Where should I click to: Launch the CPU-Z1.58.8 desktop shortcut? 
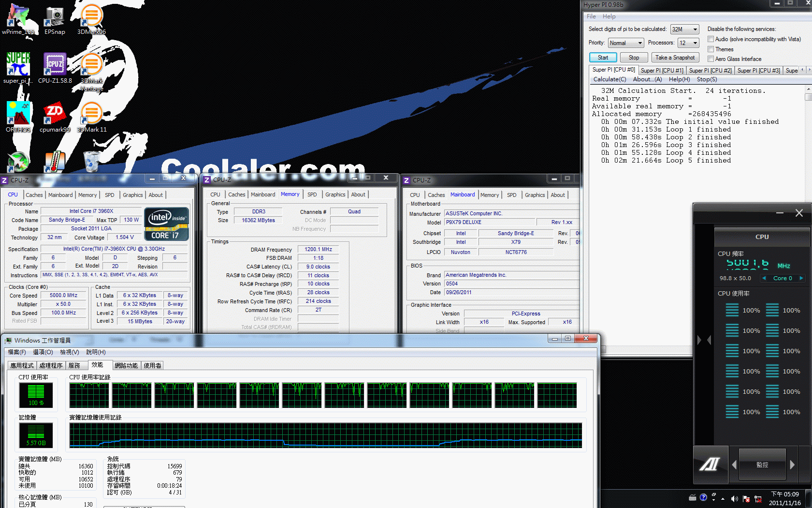pos(55,68)
